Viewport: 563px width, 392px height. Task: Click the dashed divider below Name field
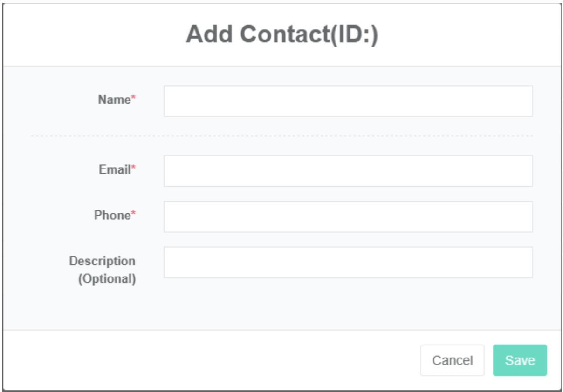(281, 136)
